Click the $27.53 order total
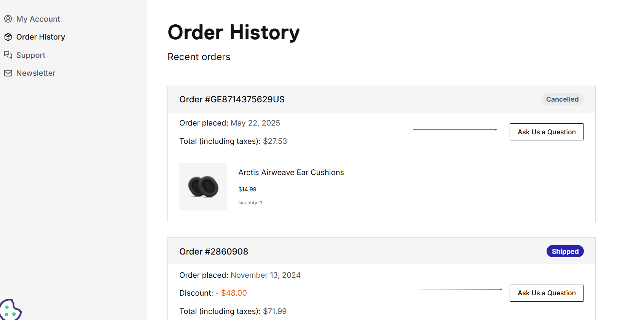The height and width of the screenshot is (320, 644). tap(275, 141)
